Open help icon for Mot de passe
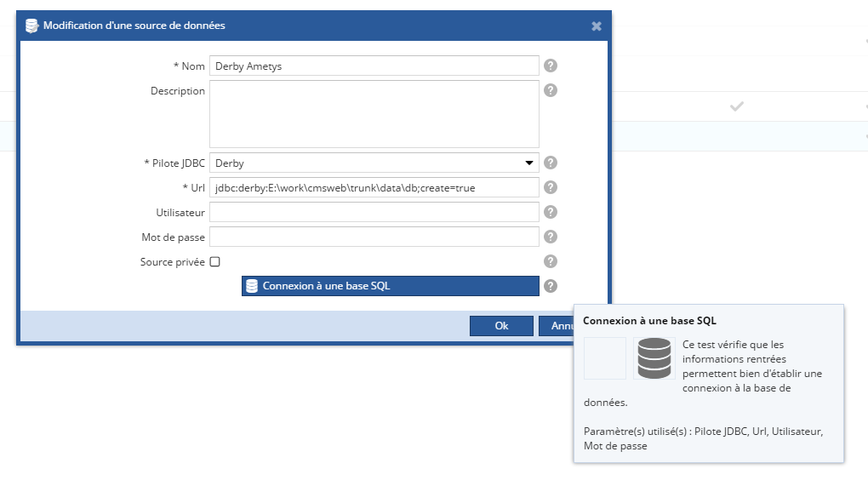Image resolution: width=868 pixels, height=486 pixels. click(x=551, y=237)
